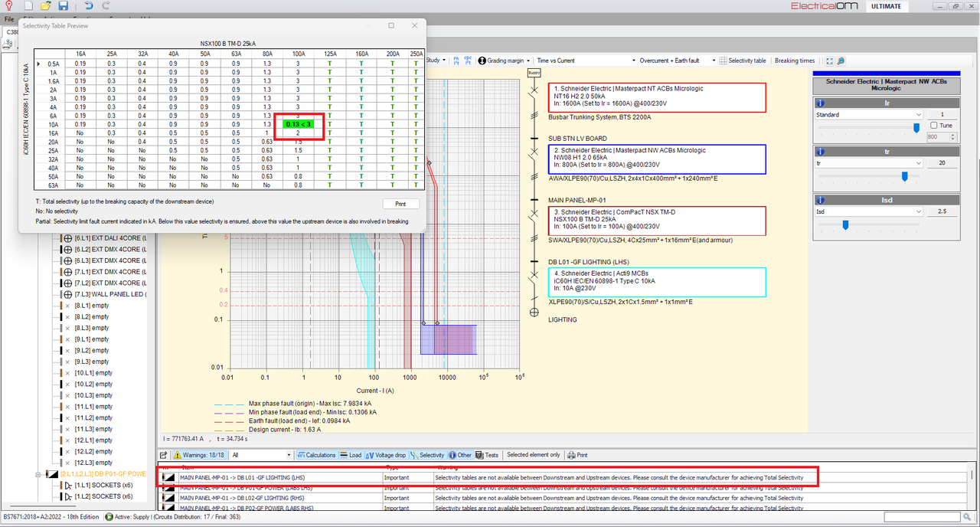Screen dimensions: 980x527
Task: Collapse the DB P01-GF POWER tree node
Action: coord(39,474)
